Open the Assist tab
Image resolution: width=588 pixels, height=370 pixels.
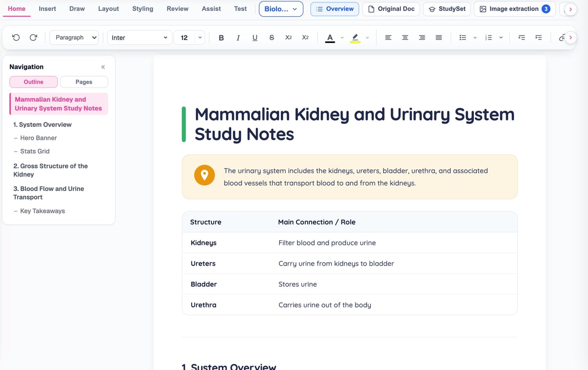[211, 9]
